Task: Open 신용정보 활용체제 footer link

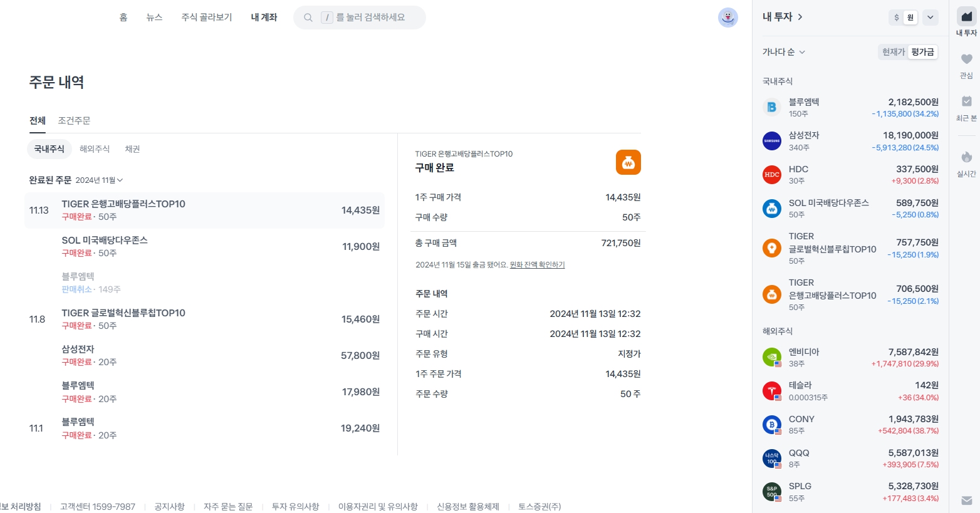Action: [468, 506]
